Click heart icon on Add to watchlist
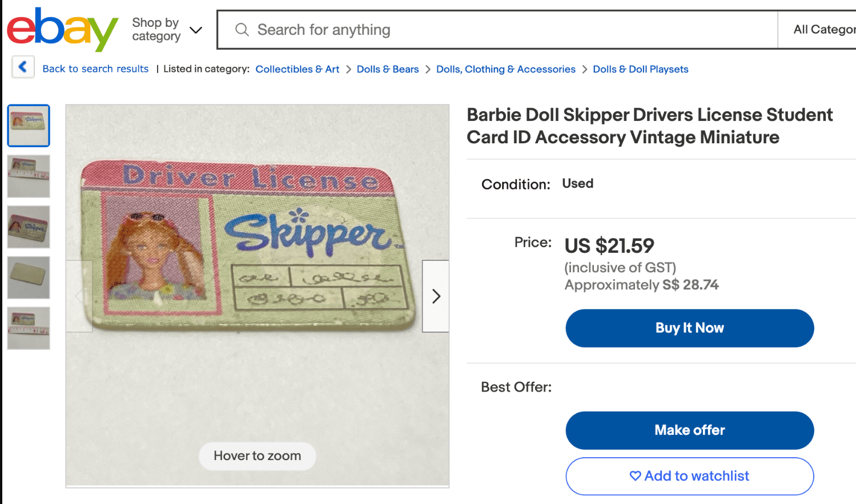Screen dimensions: 856x504 tap(635, 476)
